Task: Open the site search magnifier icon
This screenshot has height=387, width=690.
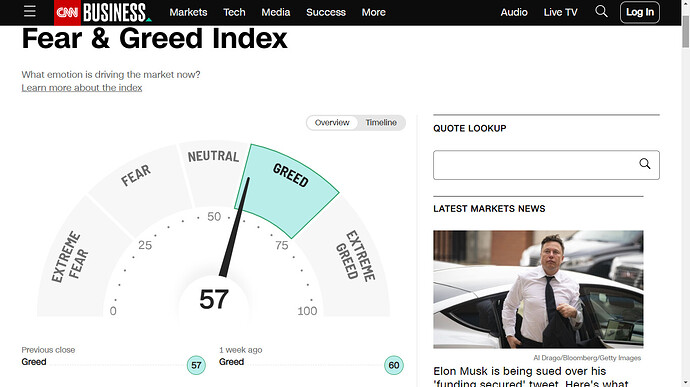Action: coord(601,11)
